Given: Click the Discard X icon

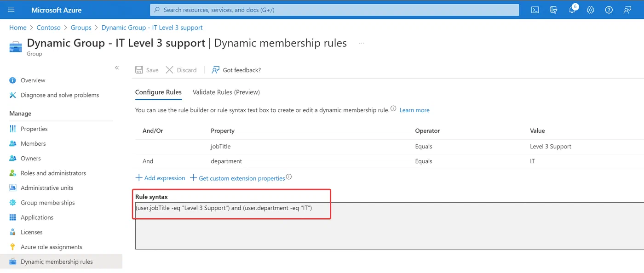Looking at the screenshot, I should 169,70.
